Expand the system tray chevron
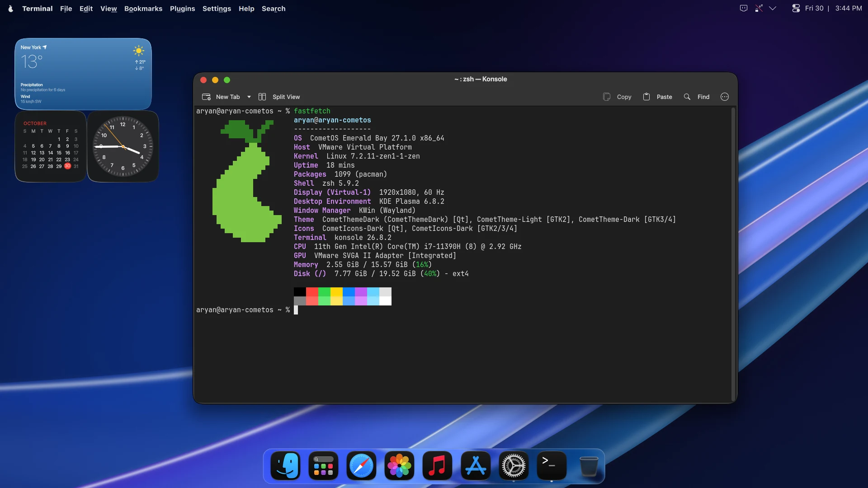 pos(773,8)
